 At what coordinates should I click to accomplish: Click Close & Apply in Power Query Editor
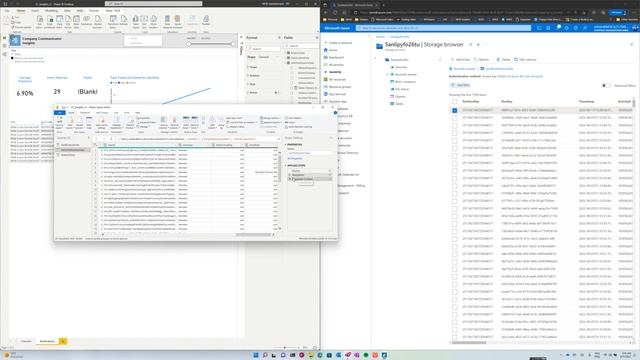60,123
